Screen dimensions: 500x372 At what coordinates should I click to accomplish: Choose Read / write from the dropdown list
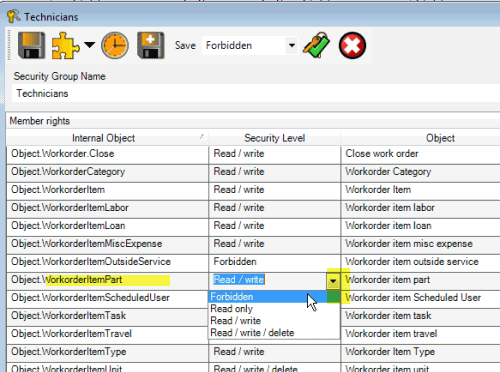(x=274, y=321)
